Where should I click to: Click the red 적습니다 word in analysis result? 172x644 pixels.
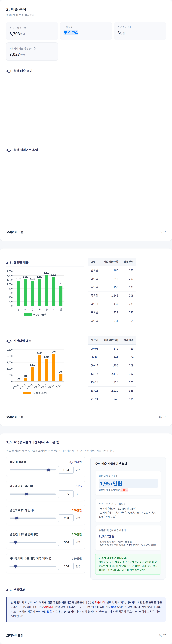(100, 602)
